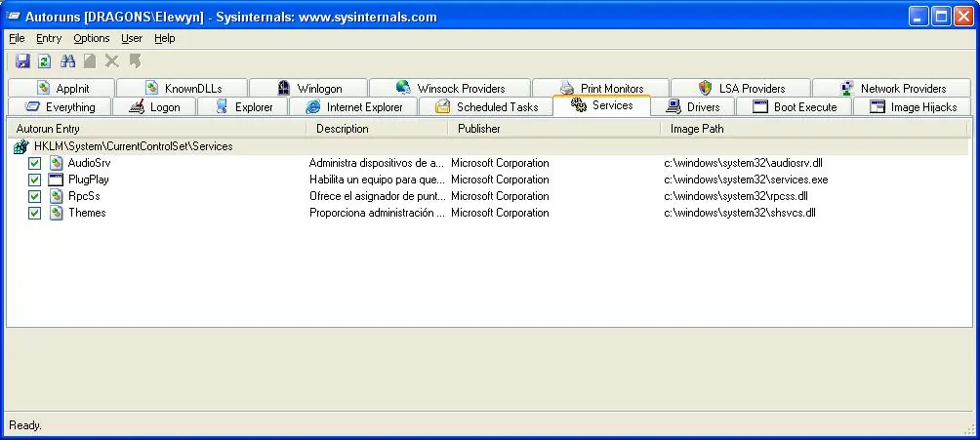Click Microsoft Corporation publisher for Themes
Viewport: 980px width, 440px height.
click(x=500, y=213)
